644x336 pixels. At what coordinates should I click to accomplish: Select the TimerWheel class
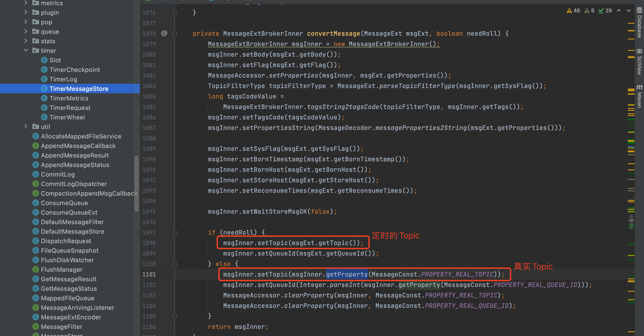click(x=68, y=117)
